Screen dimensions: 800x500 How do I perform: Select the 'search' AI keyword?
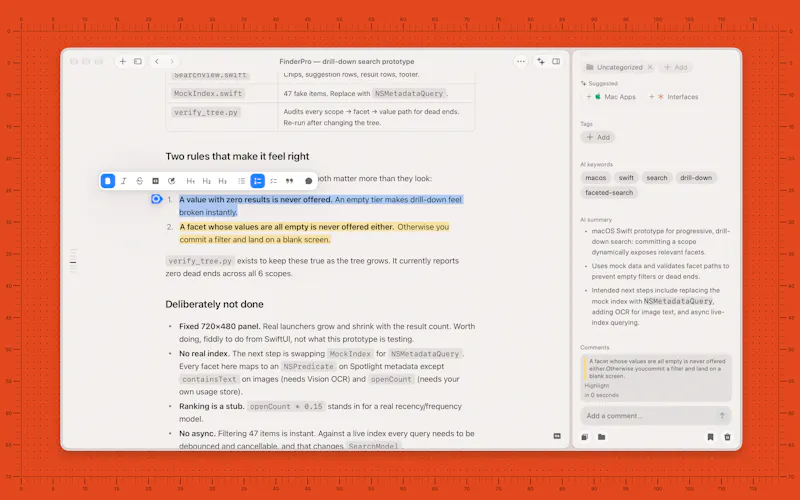[x=657, y=178]
